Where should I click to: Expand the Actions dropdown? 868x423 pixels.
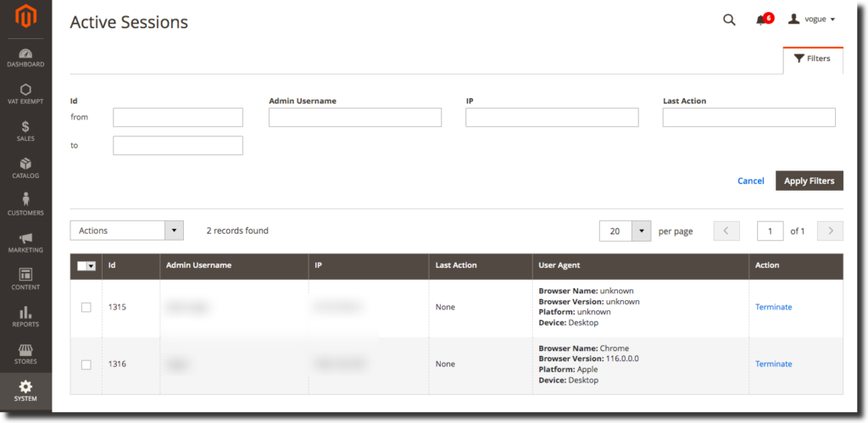[x=127, y=231]
